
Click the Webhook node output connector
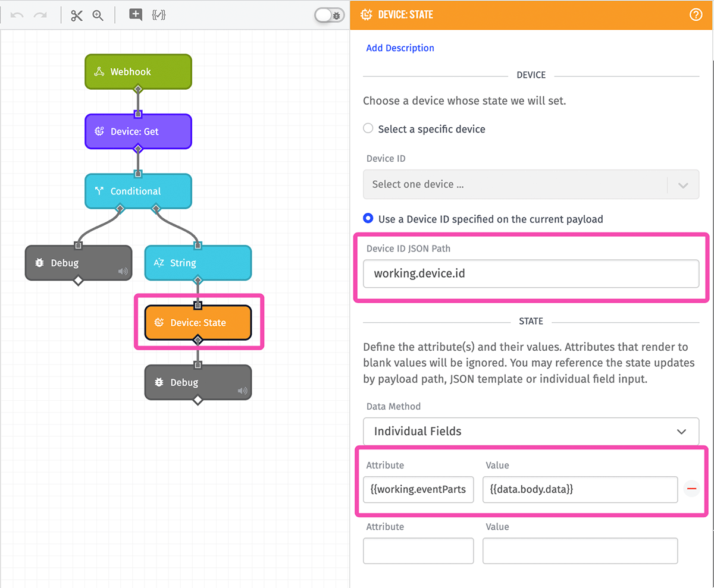pyautogui.click(x=138, y=89)
